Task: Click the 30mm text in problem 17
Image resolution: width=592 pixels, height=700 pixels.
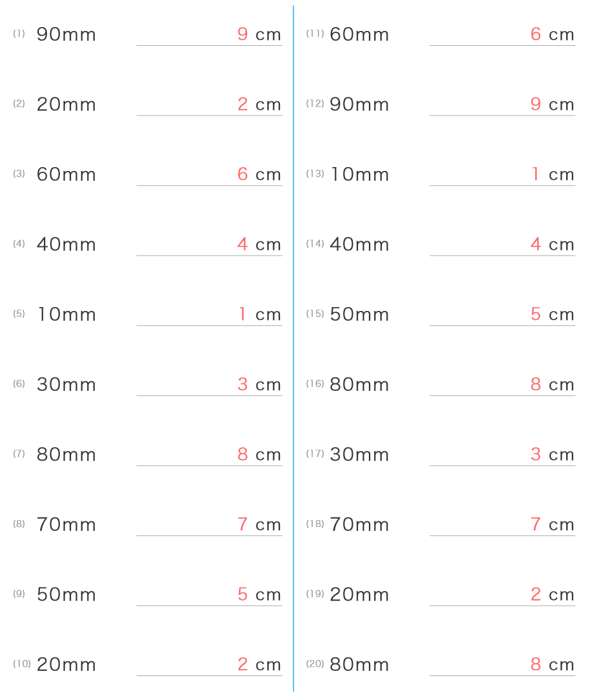Action: pyautogui.click(x=359, y=454)
